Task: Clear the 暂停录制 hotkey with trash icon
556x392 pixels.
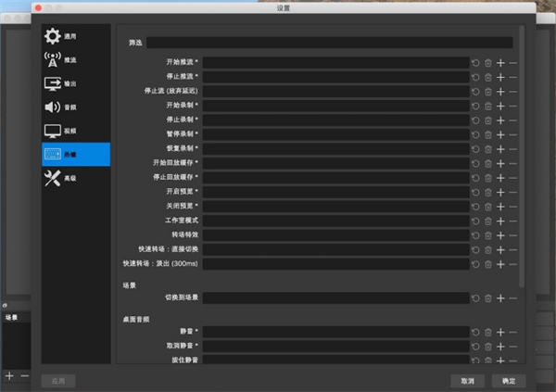Action: pos(488,134)
